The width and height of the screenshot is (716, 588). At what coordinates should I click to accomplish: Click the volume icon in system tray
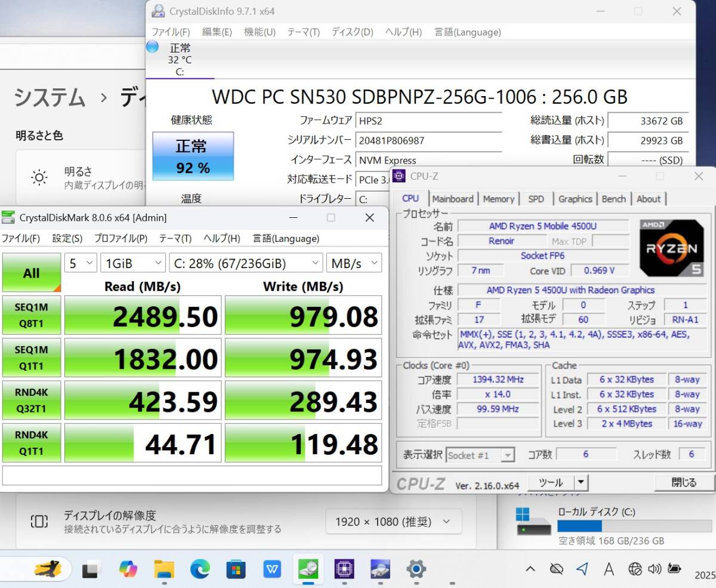click(655, 569)
